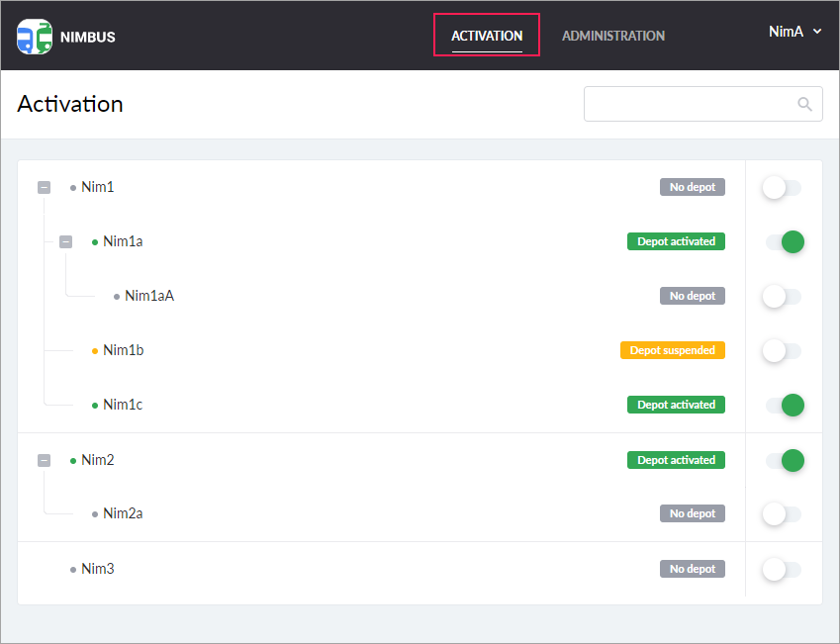
Task: Click the grey status dot beside Nim3
Action: point(73,569)
